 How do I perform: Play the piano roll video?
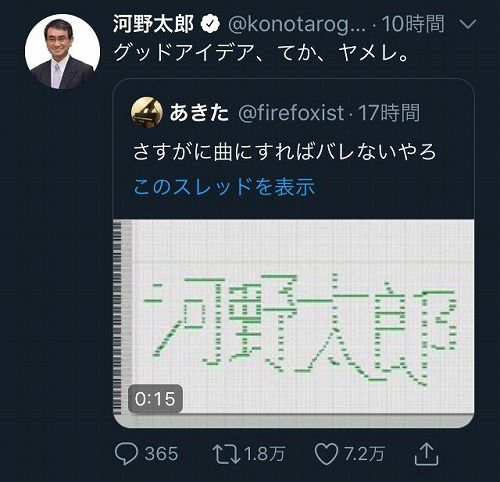(x=294, y=323)
